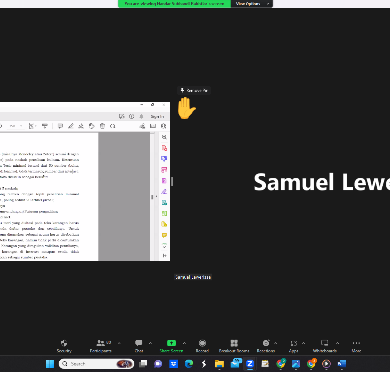Click the Samuel participant name tile

point(322,182)
